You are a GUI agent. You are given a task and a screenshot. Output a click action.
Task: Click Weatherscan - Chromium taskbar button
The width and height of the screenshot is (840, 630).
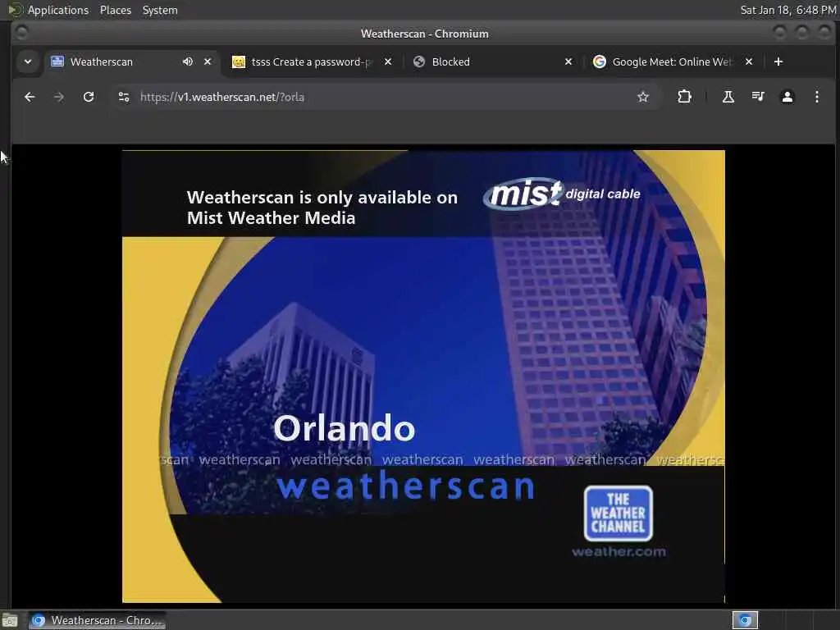click(97, 620)
